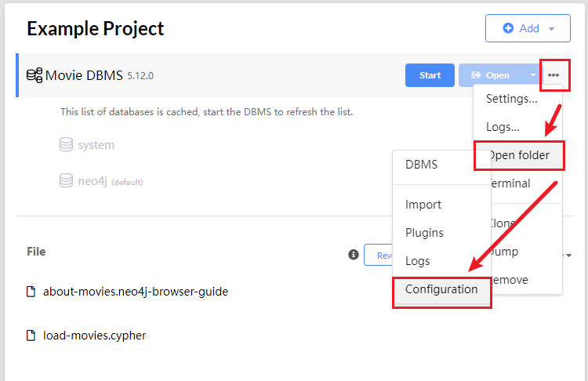
Task: Select Plugins in the folder submenu
Action: point(424,233)
